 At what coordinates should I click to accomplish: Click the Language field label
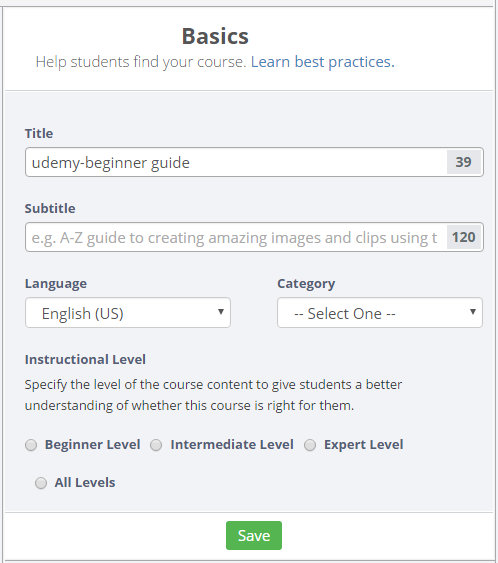[x=56, y=284]
